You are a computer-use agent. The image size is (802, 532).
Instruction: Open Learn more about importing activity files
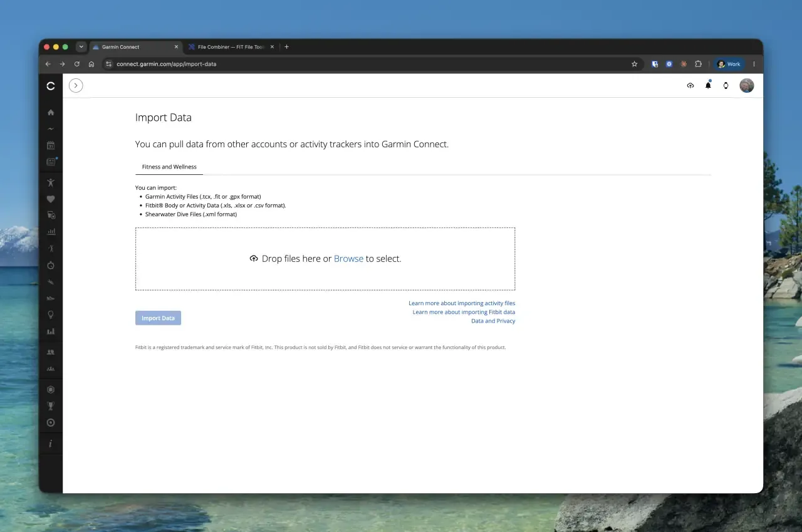tap(462, 303)
